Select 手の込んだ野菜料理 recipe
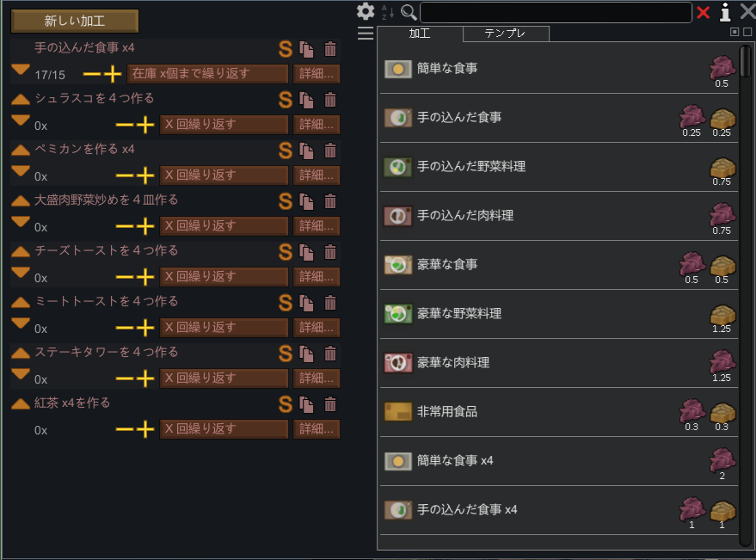Screen dimensions: 756x560 [559, 166]
